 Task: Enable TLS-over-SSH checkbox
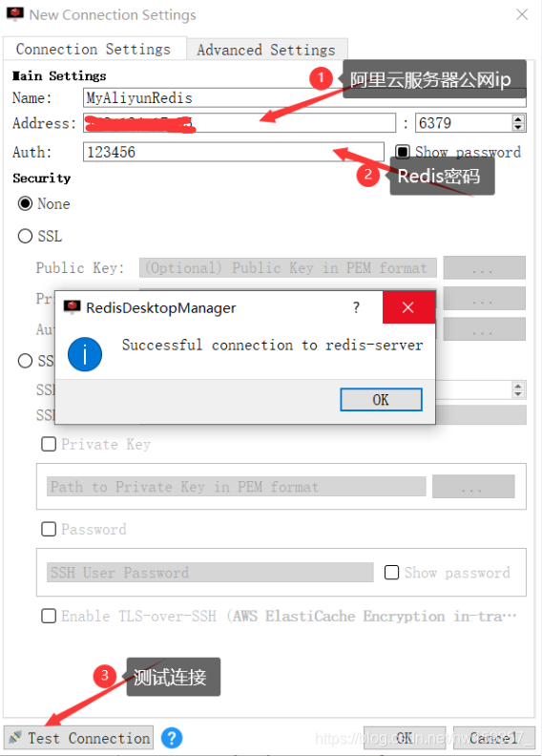pos(49,616)
